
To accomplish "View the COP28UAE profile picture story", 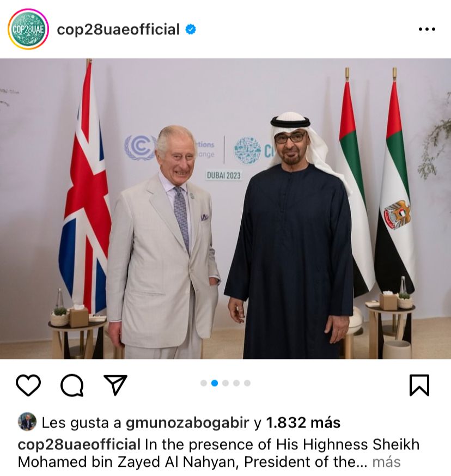I will (28, 29).
